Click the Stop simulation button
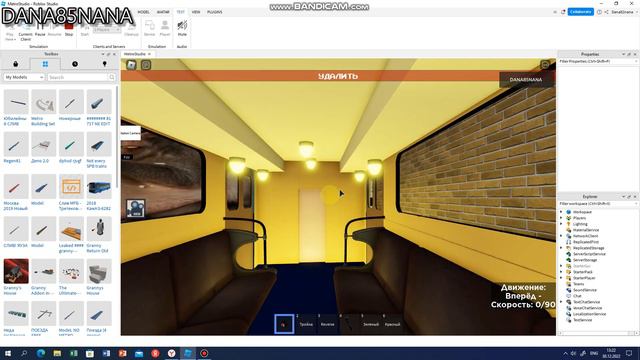Screen dimensions: 640x360 [69, 29]
